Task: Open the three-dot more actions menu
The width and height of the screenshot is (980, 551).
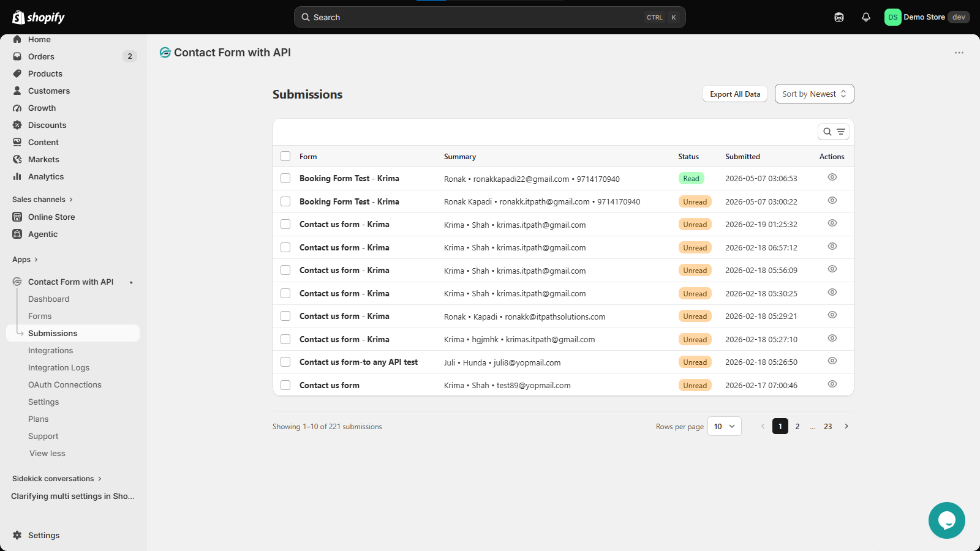Action: [x=959, y=53]
